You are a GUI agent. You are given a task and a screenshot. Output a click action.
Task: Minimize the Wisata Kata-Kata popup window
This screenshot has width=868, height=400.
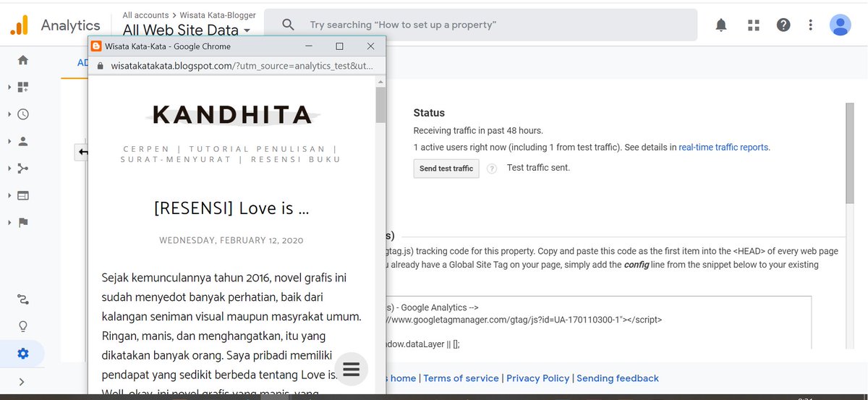308,46
